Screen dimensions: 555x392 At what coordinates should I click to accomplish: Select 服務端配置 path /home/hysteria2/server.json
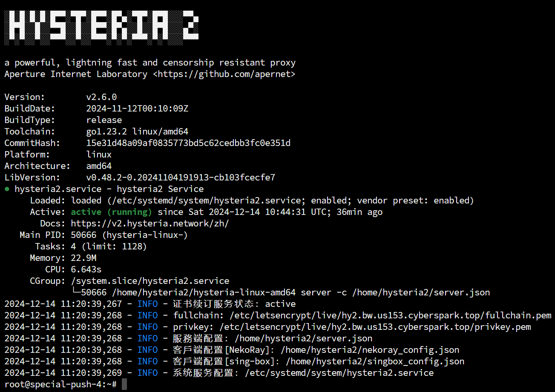pos(303,338)
